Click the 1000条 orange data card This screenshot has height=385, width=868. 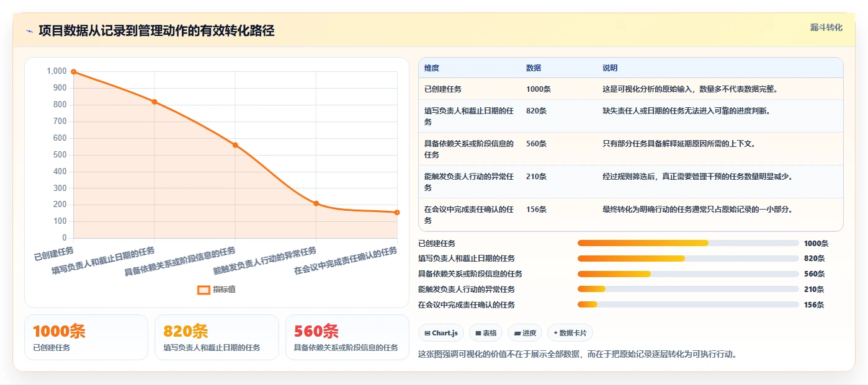click(86, 337)
